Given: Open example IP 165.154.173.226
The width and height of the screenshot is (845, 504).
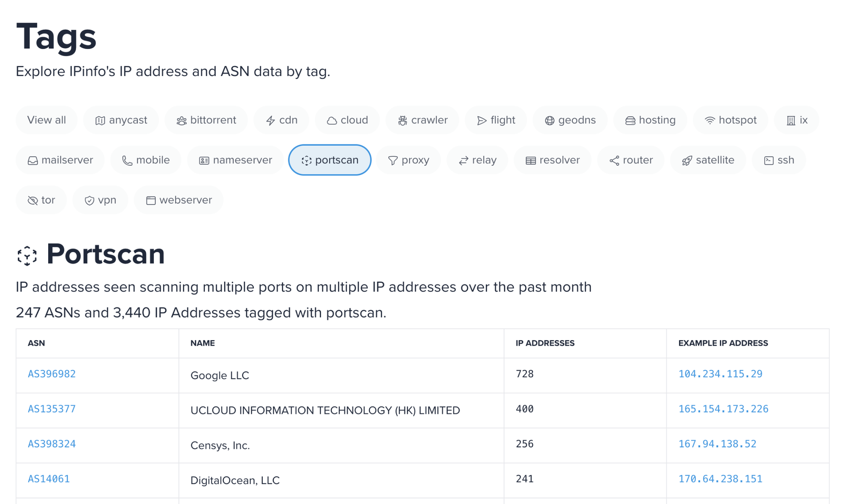Looking at the screenshot, I should click(x=723, y=409).
